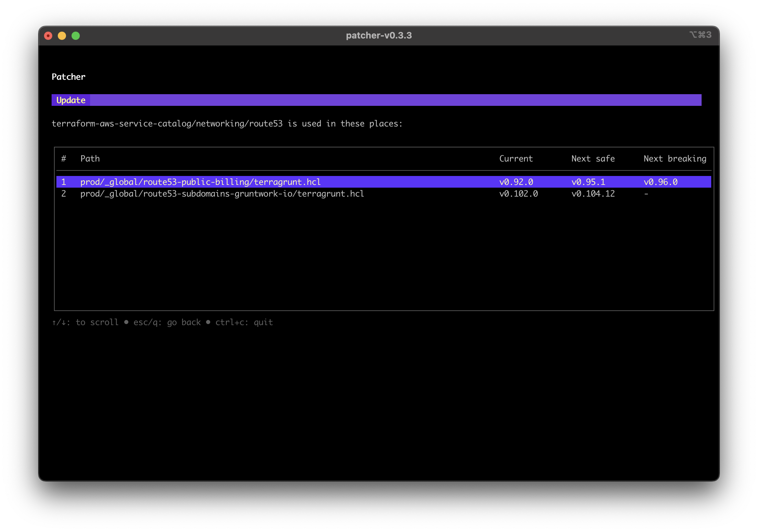Image resolution: width=758 pixels, height=532 pixels.
Task: Click the ⌥⌘3 shortcut indicator in titlebar
Action: [700, 35]
